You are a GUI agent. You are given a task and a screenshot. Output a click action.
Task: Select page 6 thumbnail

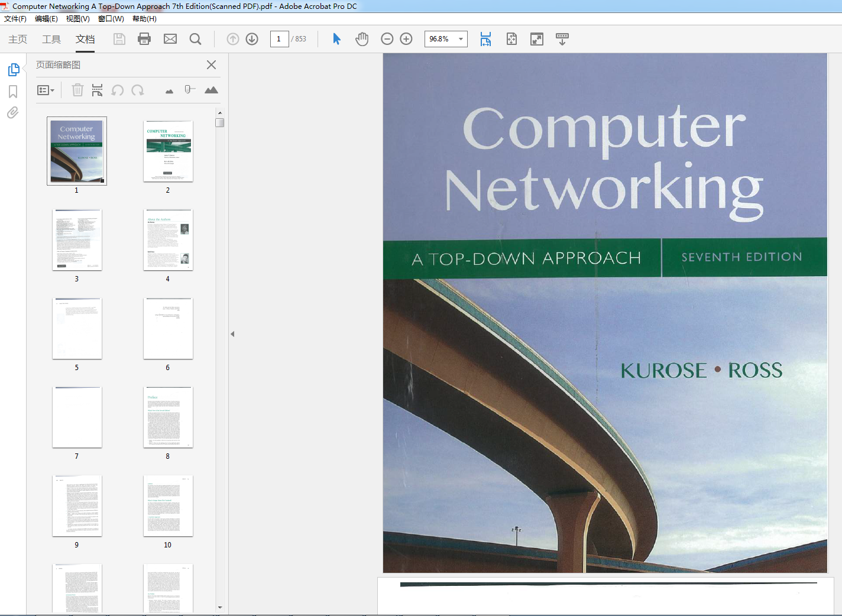[168, 329]
